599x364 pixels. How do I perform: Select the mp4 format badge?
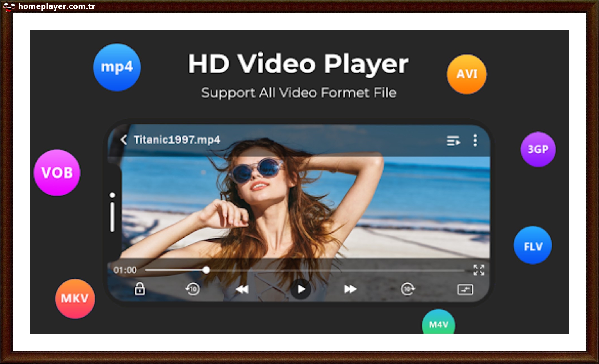tap(117, 67)
